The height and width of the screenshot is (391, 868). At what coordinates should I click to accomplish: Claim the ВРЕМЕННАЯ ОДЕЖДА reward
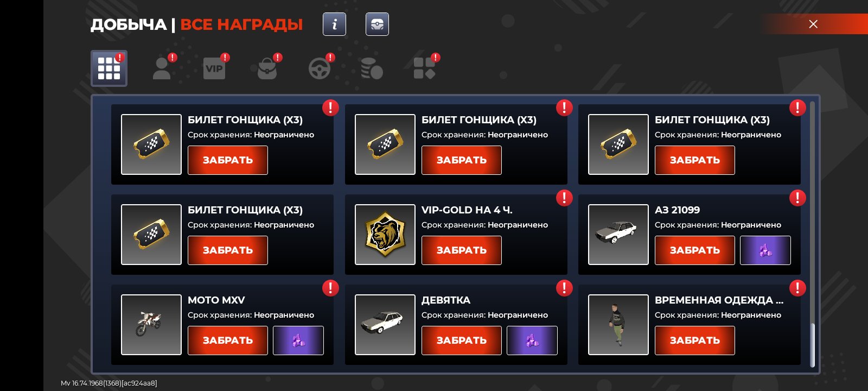(x=695, y=340)
